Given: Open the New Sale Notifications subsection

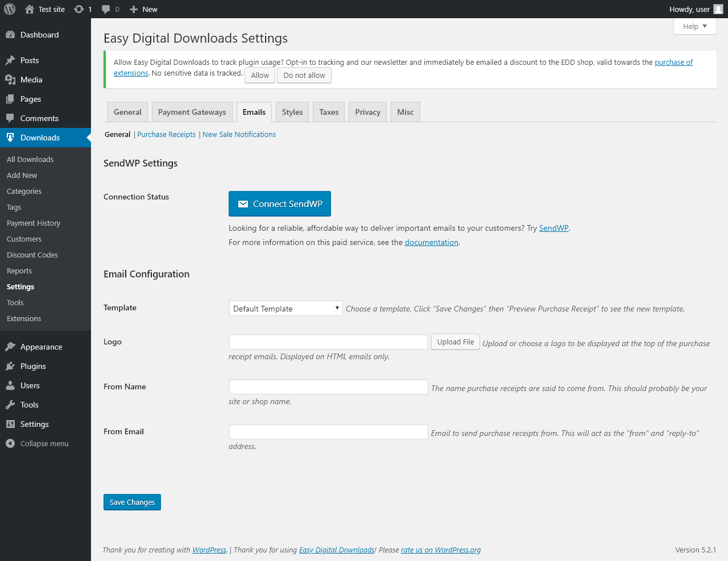Looking at the screenshot, I should [x=239, y=134].
